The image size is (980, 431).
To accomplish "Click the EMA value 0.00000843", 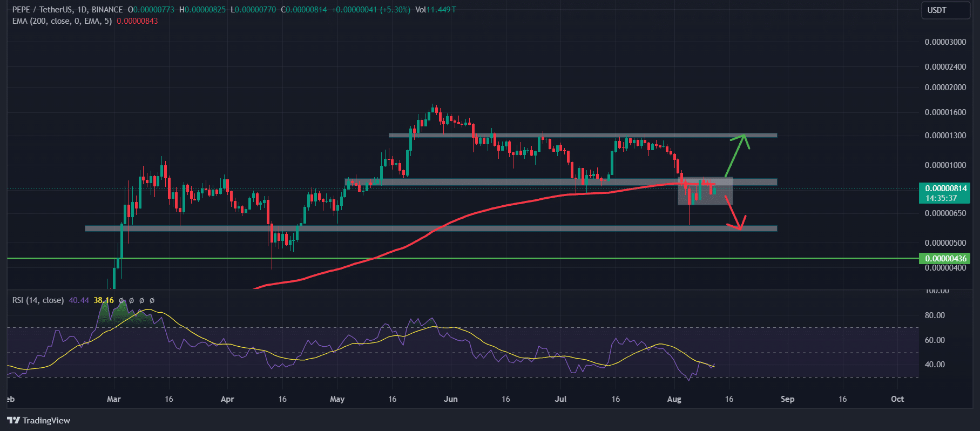I will [x=137, y=21].
